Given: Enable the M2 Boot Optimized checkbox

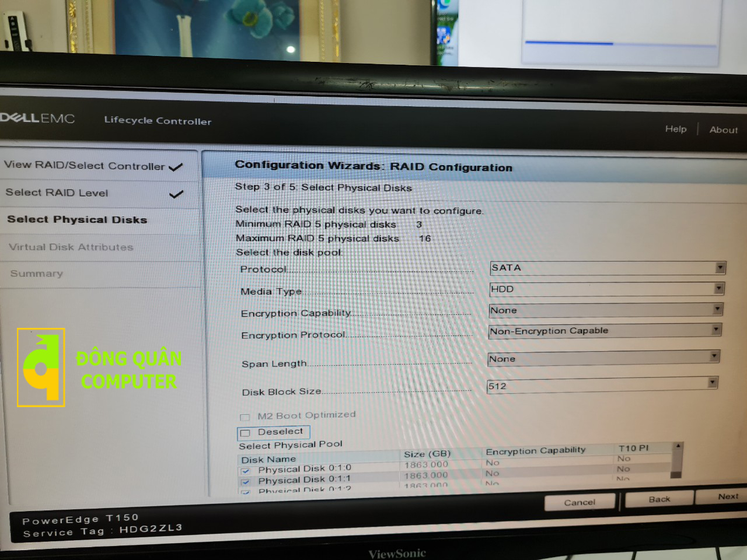Looking at the screenshot, I should [x=245, y=417].
